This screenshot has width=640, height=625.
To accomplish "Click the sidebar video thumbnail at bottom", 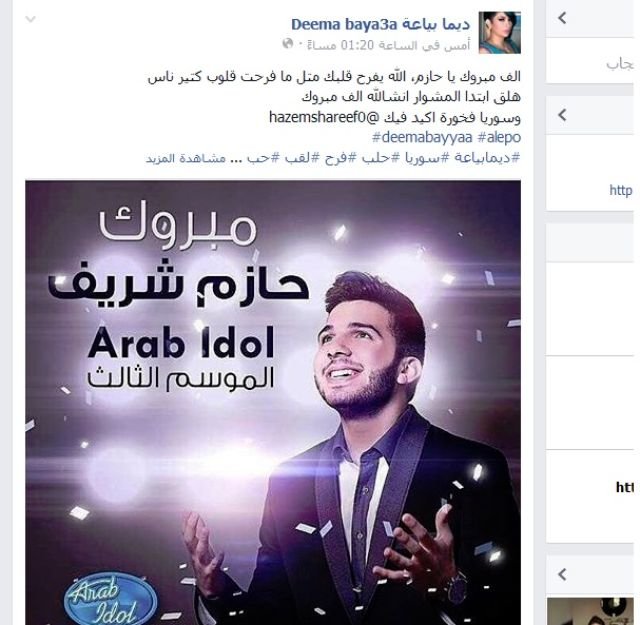I will (x=590, y=611).
